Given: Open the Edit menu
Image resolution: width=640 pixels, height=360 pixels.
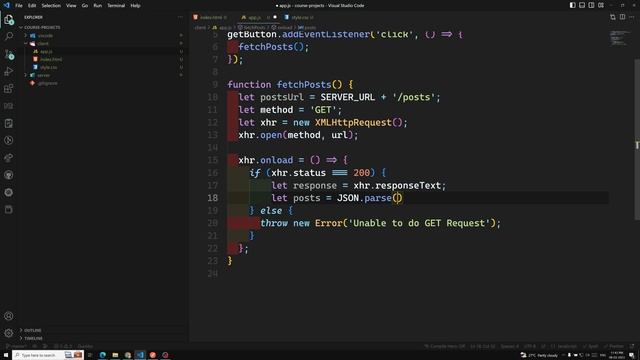Looking at the screenshot, I should point(32,6).
